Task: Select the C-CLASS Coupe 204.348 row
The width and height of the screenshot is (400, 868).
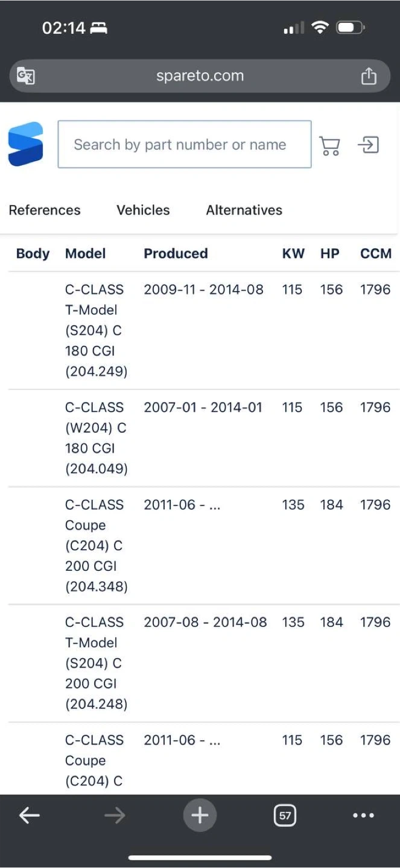Action: click(x=97, y=546)
